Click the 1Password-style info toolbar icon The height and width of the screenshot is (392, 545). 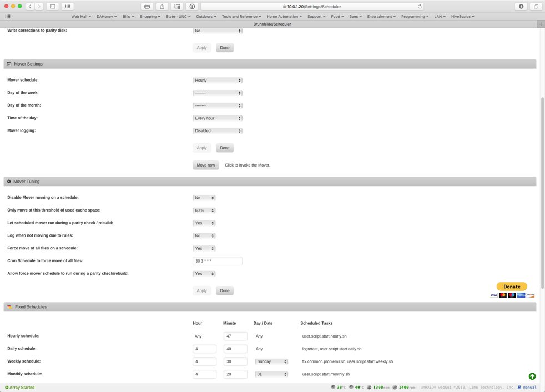point(192,6)
